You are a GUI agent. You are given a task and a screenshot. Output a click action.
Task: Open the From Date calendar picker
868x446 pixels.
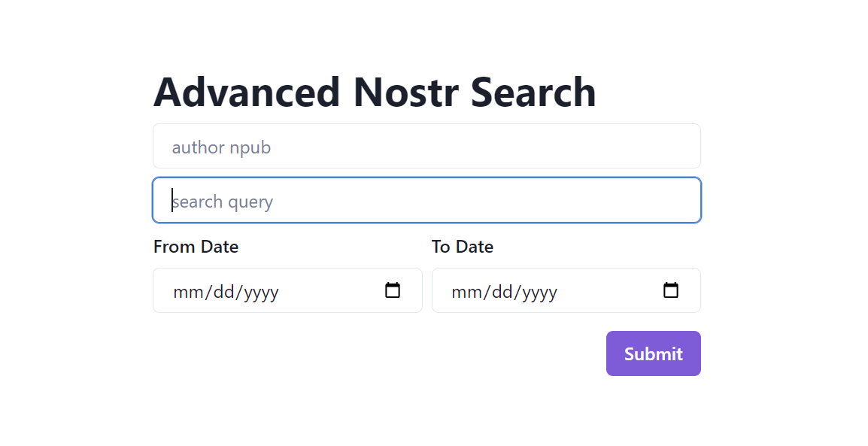point(393,290)
